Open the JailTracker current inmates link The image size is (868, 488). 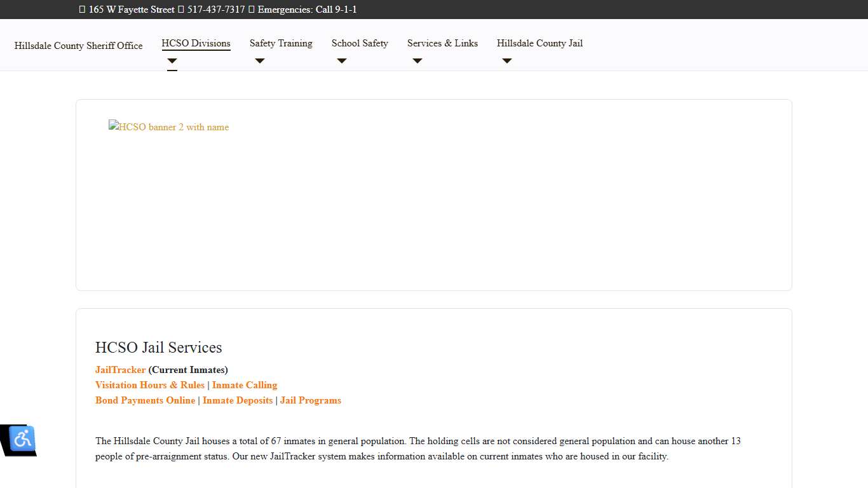(120, 370)
